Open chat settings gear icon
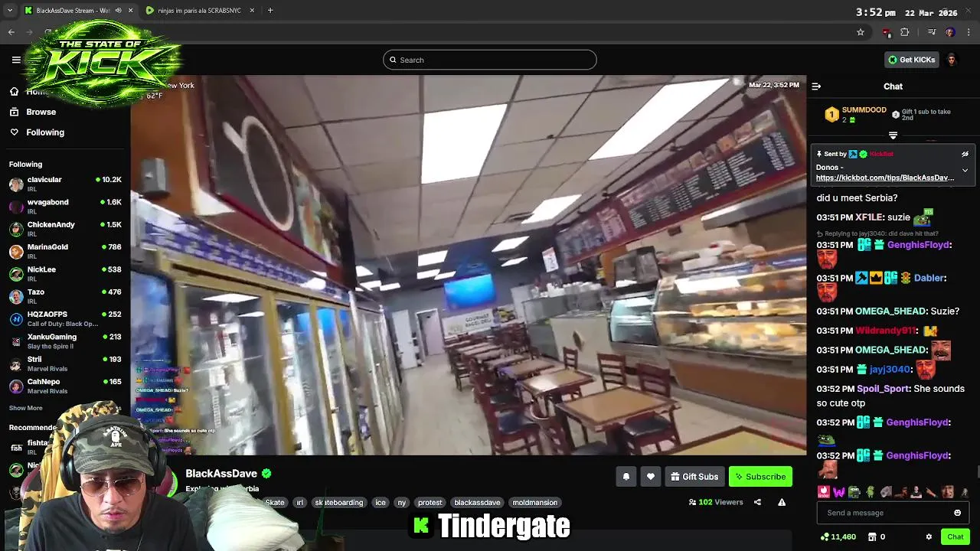This screenshot has width=980, height=551. 929,537
